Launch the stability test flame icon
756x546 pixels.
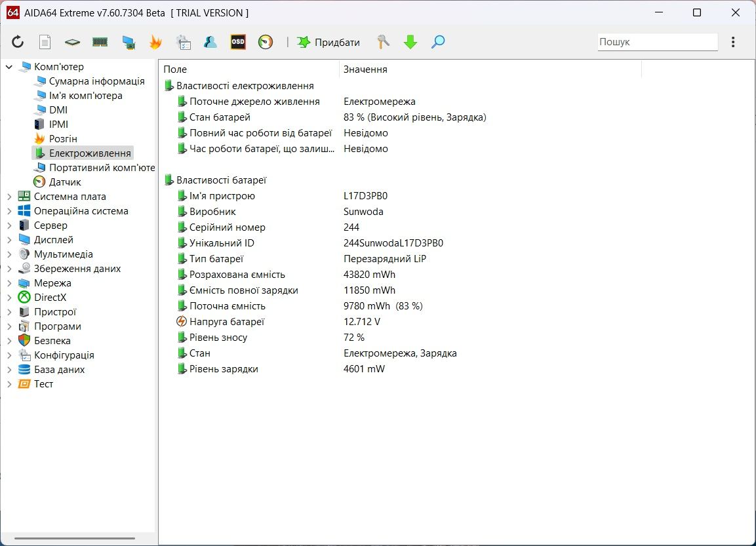155,42
